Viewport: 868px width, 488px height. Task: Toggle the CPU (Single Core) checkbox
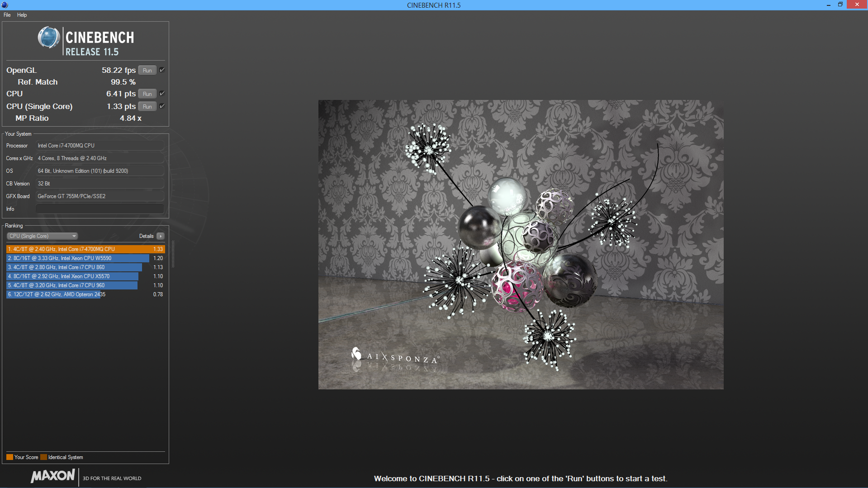tap(162, 106)
